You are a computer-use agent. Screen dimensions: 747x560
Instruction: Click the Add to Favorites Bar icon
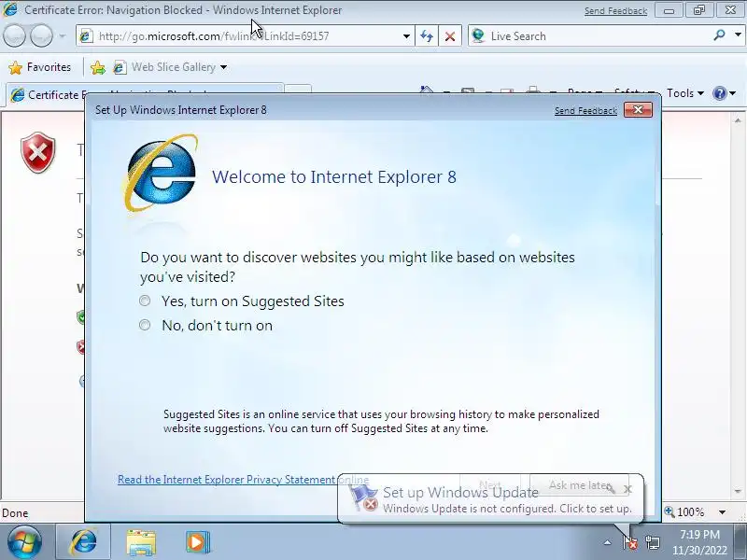(x=98, y=67)
